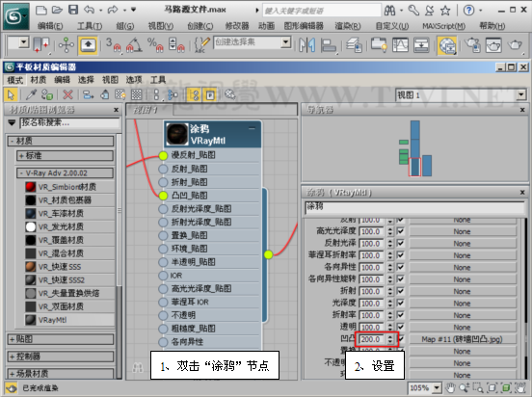Expand the 贴图 group
Viewport: 532px width, 397px height.
coord(61,339)
